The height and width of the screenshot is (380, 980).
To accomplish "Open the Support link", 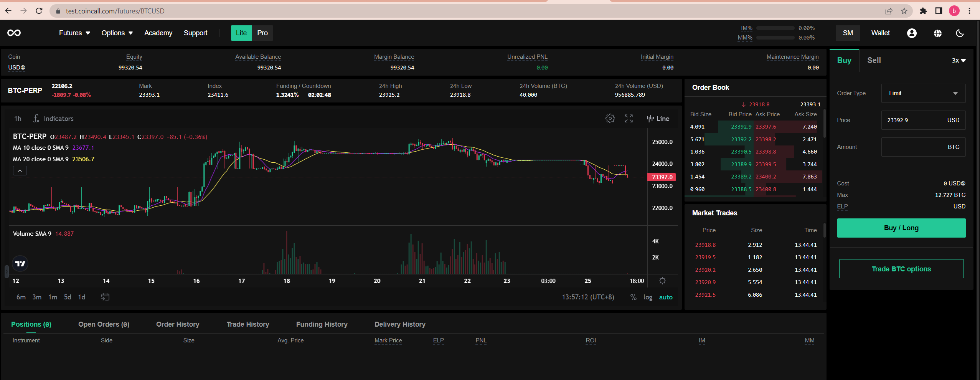I will point(195,33).
